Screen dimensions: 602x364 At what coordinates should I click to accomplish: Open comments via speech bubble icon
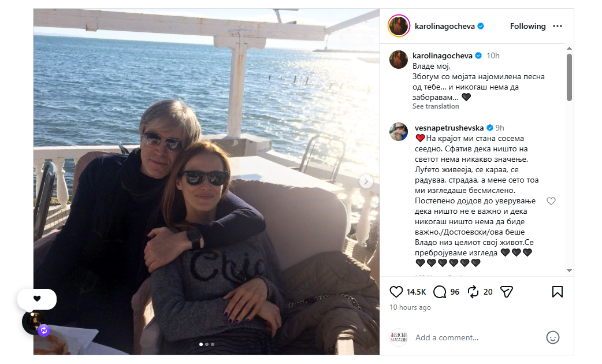pos(440,292)
